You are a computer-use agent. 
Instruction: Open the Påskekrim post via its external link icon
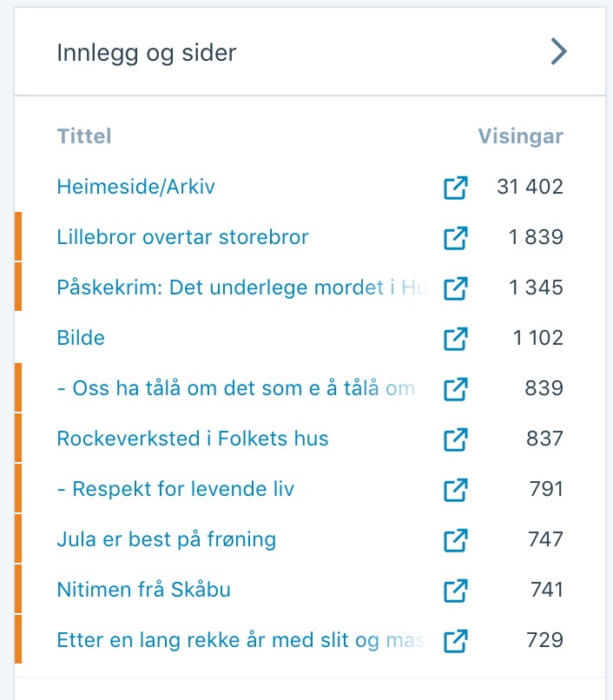(456, 288)
